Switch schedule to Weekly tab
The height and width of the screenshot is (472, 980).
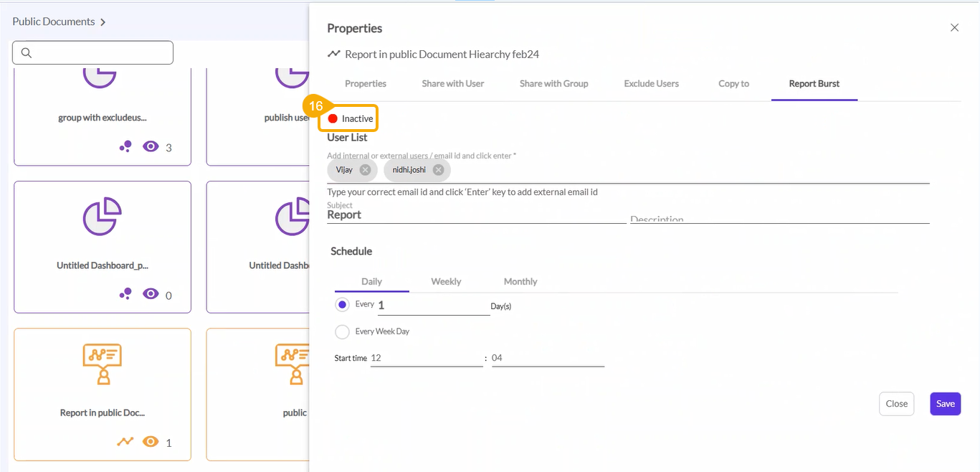[x=446, y=281]
